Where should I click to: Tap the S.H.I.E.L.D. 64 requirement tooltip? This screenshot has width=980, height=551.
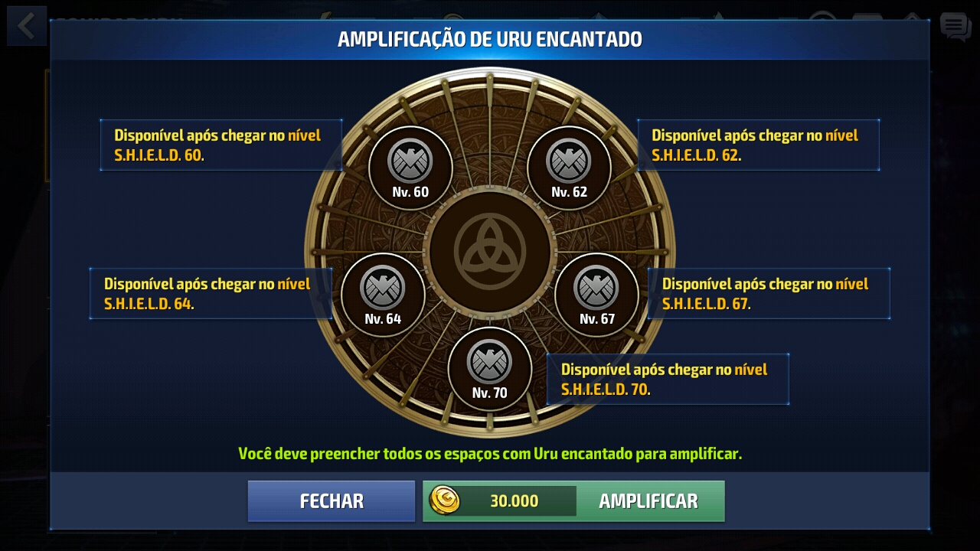click(x=211, y=294)
